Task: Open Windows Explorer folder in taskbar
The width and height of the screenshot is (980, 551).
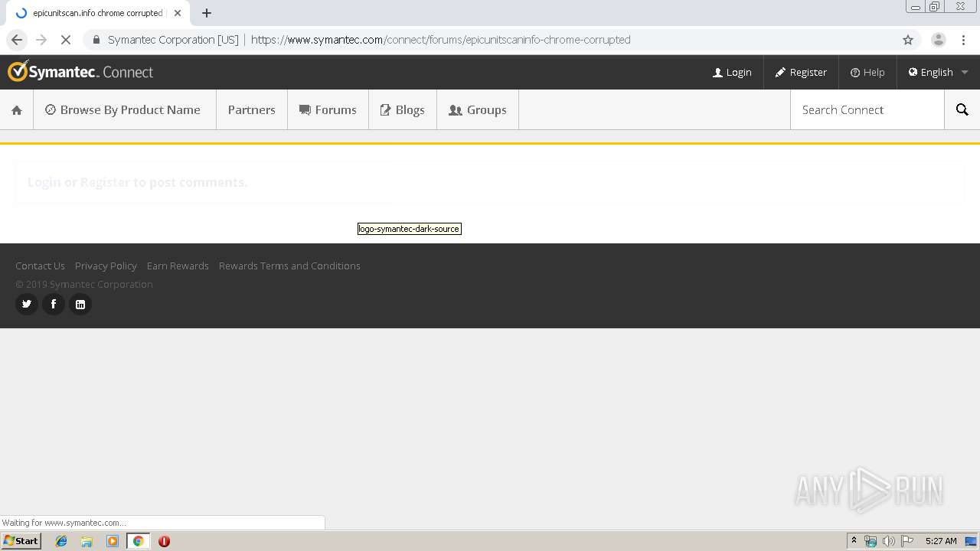Action: coord(87,541)
